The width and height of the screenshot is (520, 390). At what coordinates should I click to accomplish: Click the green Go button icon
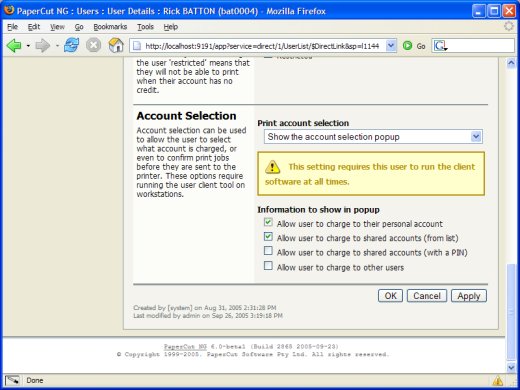point(407,45)
